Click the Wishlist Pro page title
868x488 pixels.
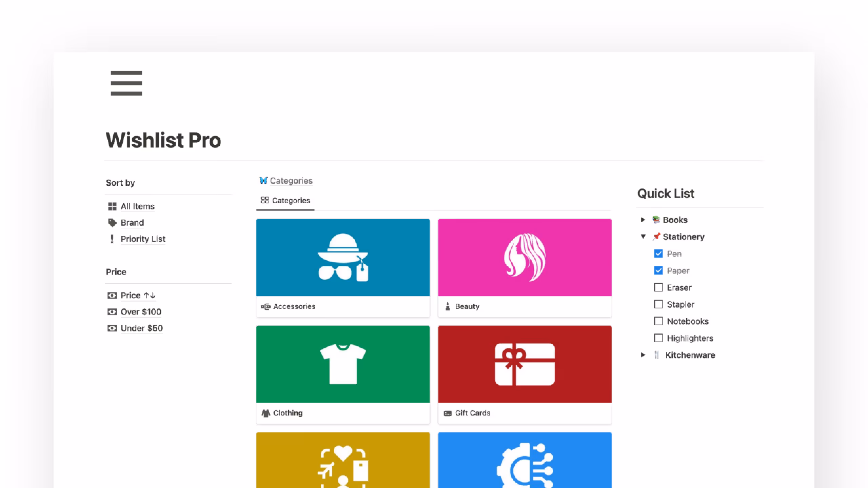163,140
